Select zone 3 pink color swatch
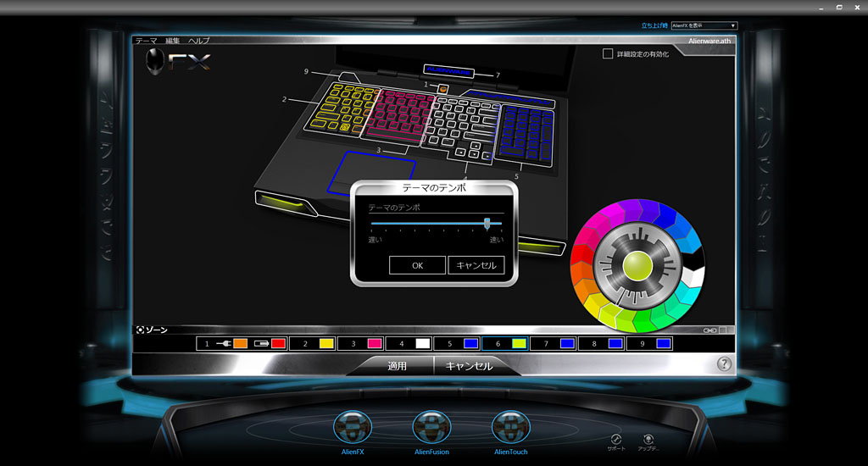 tap(375, 344)
